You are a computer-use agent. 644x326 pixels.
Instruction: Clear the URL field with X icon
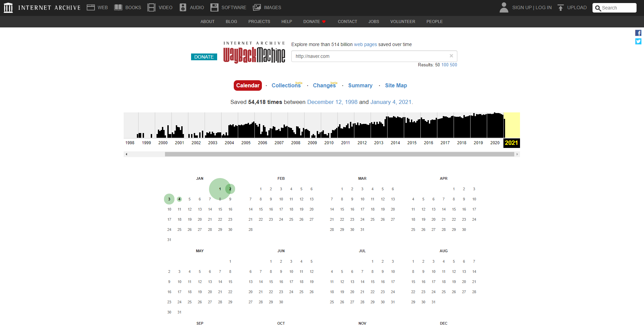(x=451, y=56)
